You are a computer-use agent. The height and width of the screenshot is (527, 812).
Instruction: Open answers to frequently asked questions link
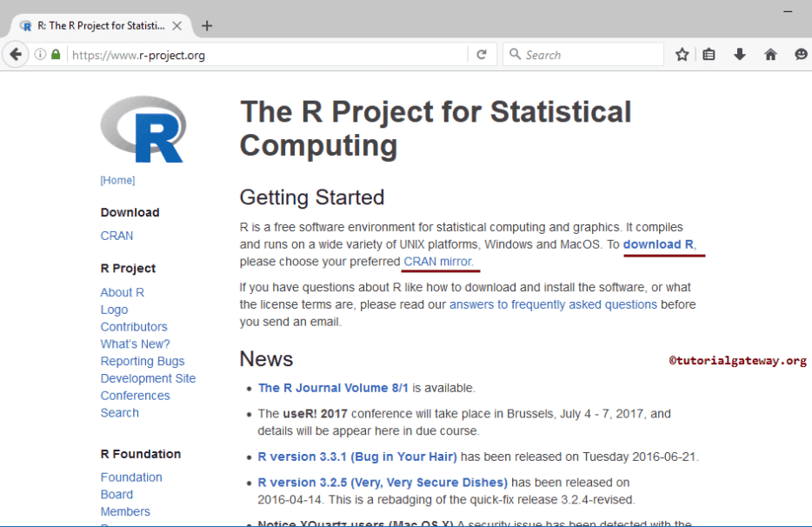(x=553, y=304)
